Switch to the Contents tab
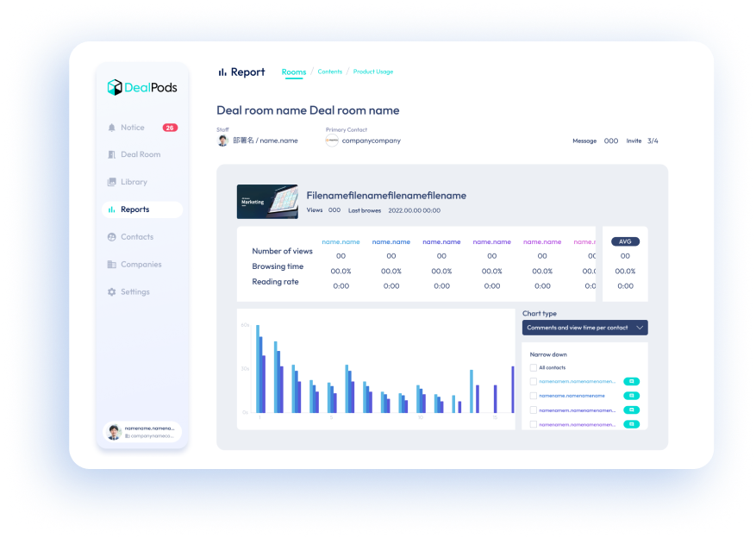Screen dimensions: 756x538 click(x=329, y=72)
